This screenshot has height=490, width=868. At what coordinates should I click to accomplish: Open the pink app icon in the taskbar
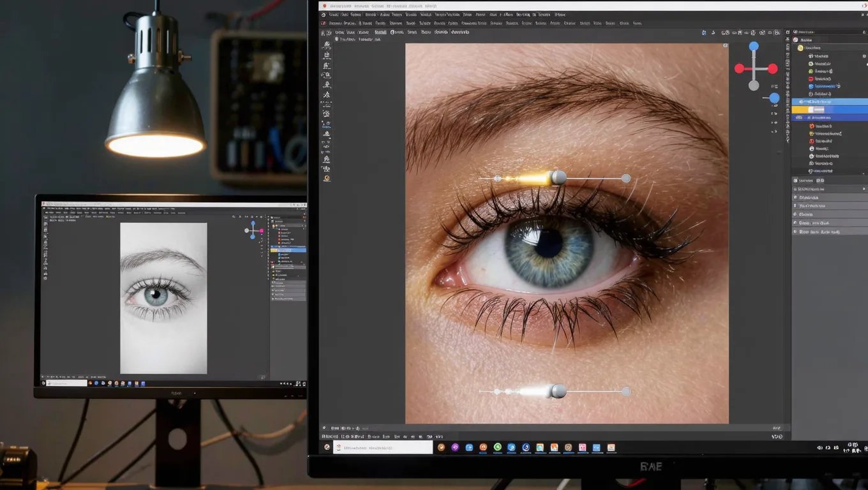[582, 448]
